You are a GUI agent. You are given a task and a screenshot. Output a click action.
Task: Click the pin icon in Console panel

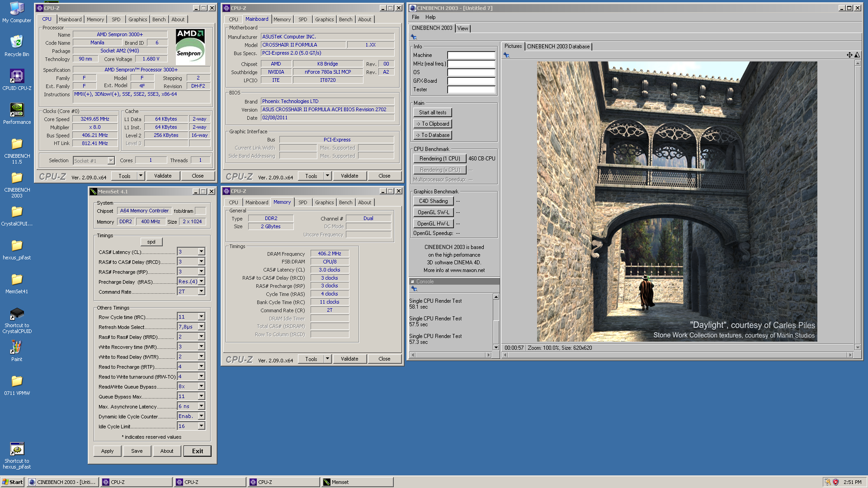414,288
